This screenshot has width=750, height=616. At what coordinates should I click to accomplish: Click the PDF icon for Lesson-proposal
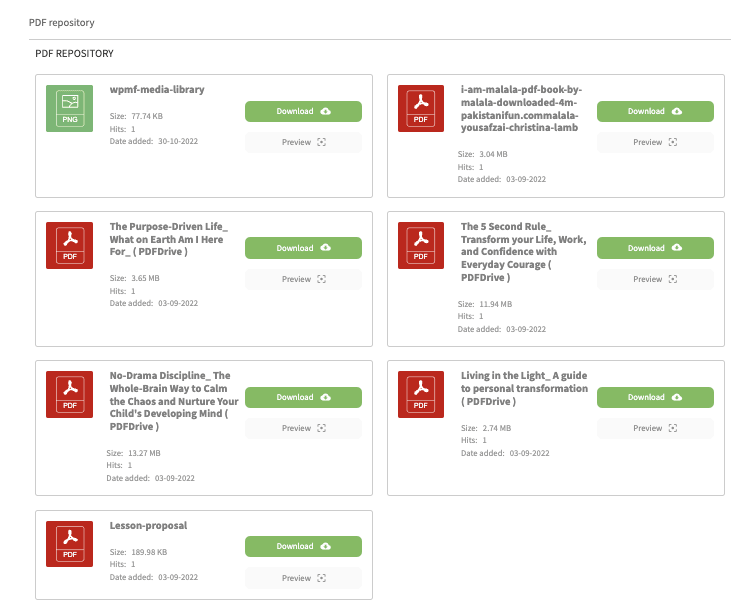(70, 543)
